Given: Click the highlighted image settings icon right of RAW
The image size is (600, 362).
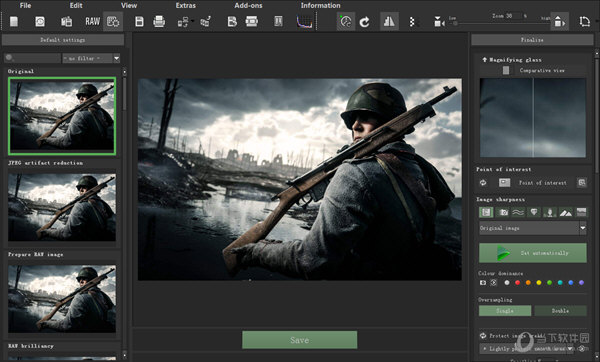Looking at the screenshot, I should (113, 21).
